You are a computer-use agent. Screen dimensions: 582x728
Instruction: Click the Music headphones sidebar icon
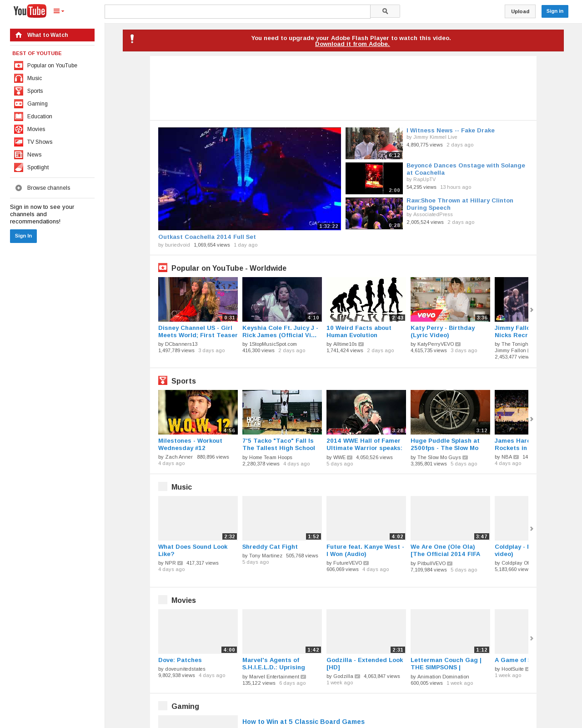[19, 78]
